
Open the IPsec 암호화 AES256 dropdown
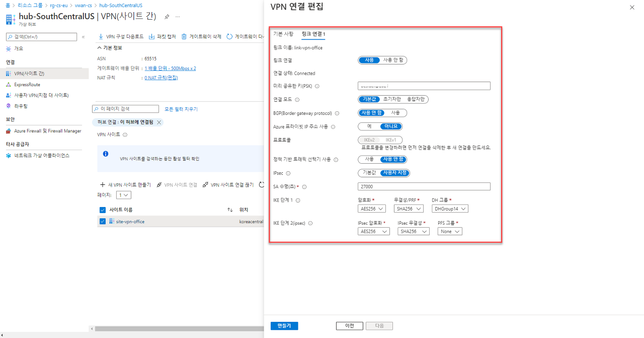pos(374,231)
